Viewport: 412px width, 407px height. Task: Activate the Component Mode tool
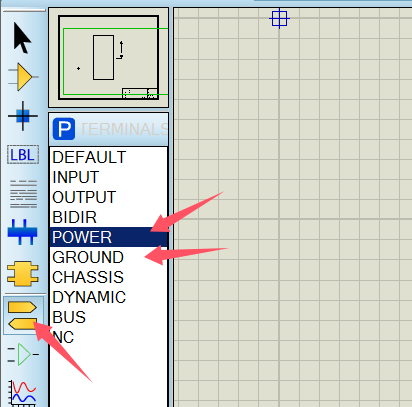pos(22,77)
